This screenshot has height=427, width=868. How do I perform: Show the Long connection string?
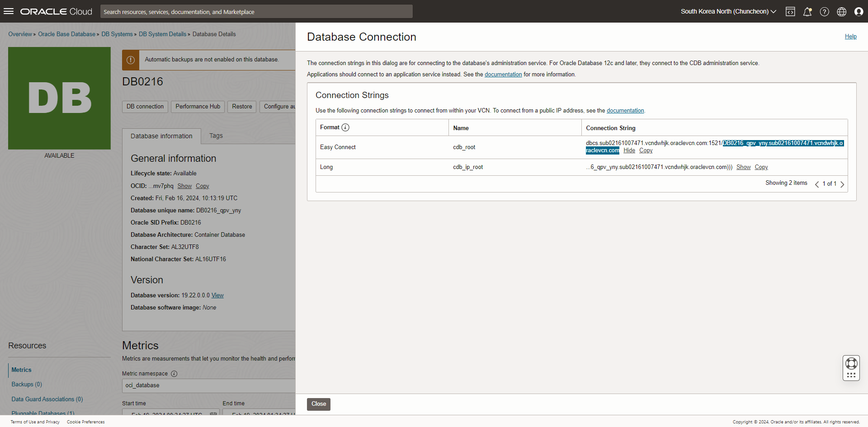click(x=744, y=167)
